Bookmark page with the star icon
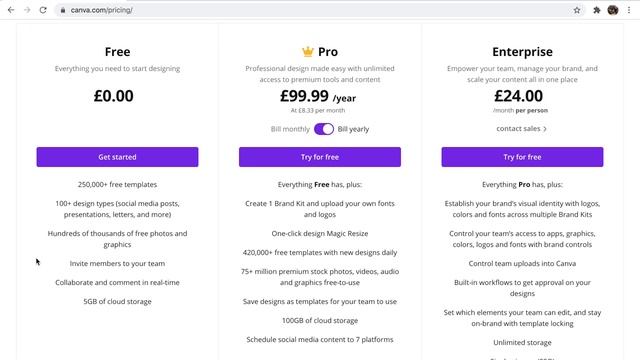640x360 pixels. click(577, 10)
